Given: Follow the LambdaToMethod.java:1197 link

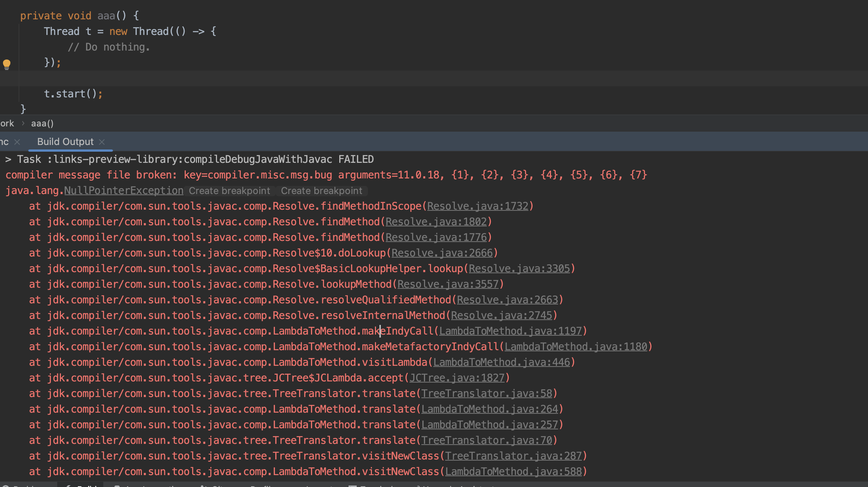Looking at the screenshot, I should click(x=510, y=331).
